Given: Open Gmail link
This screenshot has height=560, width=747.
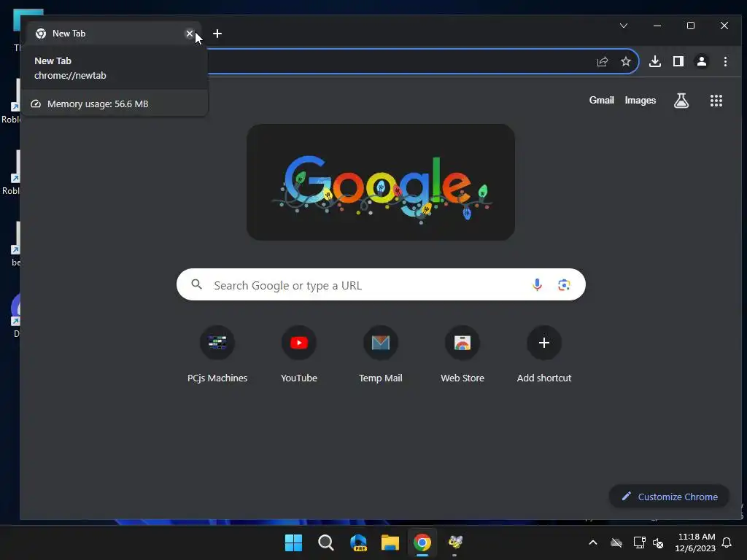Looking at the screenshot, I should point(601,101).
